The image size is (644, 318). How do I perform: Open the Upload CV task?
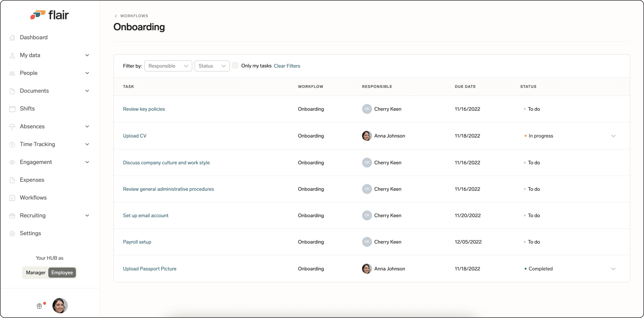(135, 136)
